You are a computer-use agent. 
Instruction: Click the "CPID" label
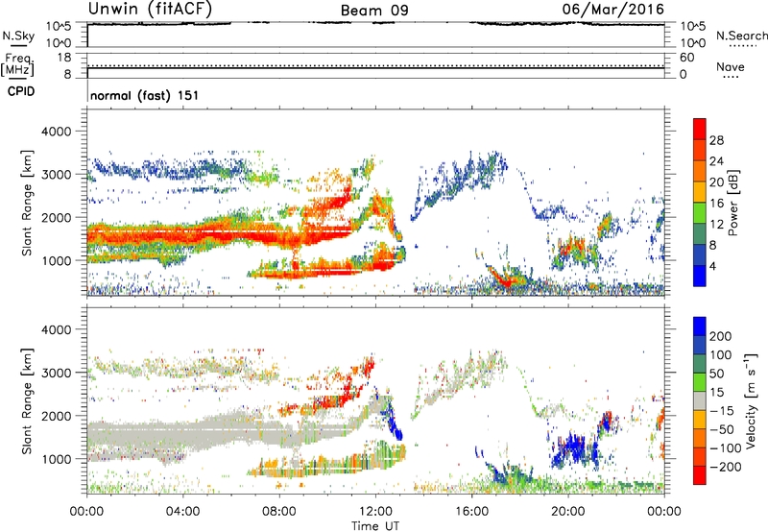pyautogui.click(x=21, y=91)
